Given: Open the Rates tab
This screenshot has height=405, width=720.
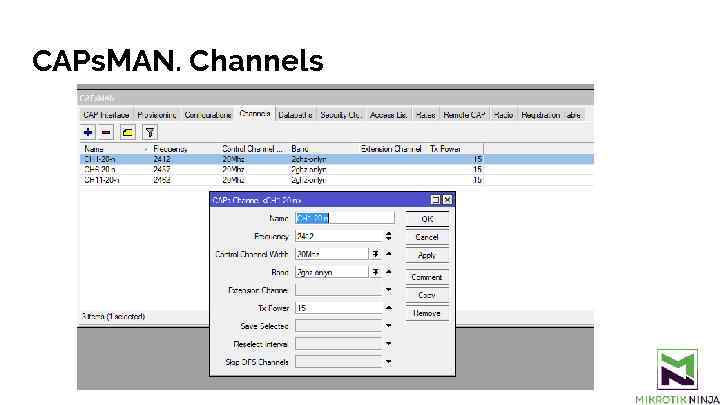Looking at the screenshot, I should point(425,115).
